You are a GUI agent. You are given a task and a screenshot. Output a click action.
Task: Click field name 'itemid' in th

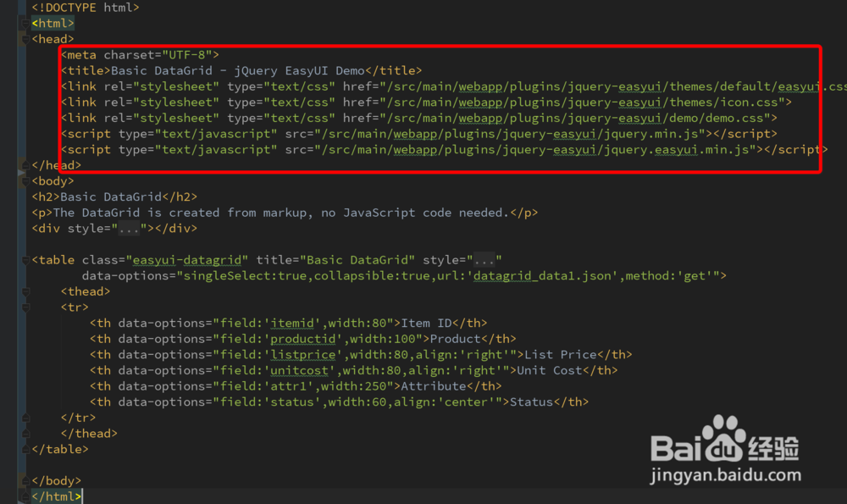point(291,323)
